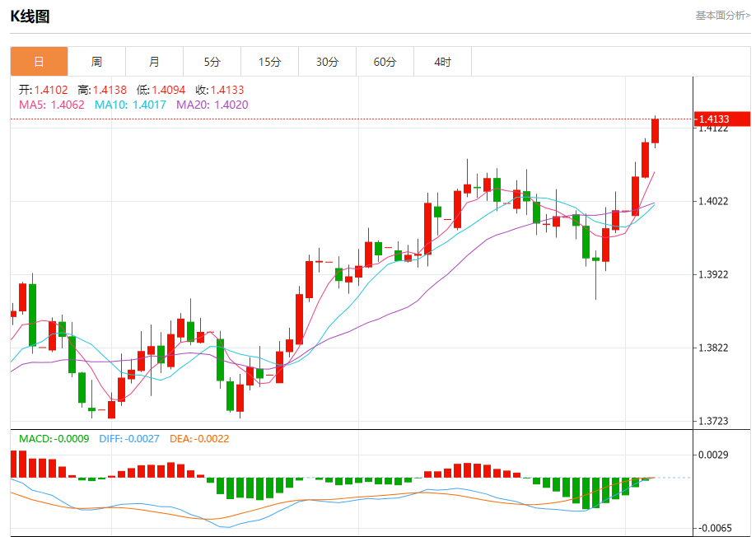Click the latest red candlestick at the chart's right

click(x=656, y=131)
